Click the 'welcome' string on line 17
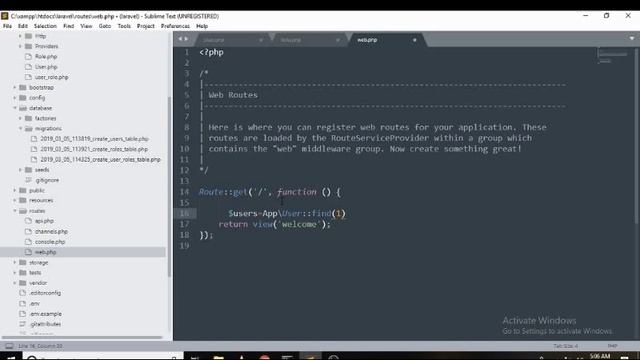 [299, 224]
